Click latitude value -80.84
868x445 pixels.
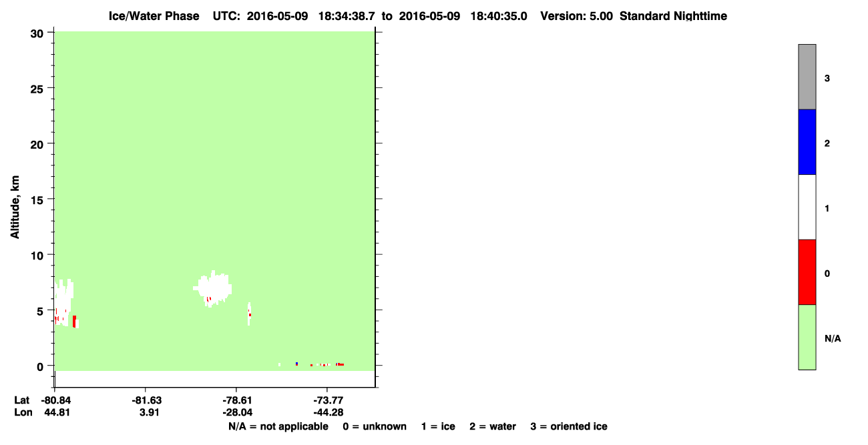[x=55, y=400]
